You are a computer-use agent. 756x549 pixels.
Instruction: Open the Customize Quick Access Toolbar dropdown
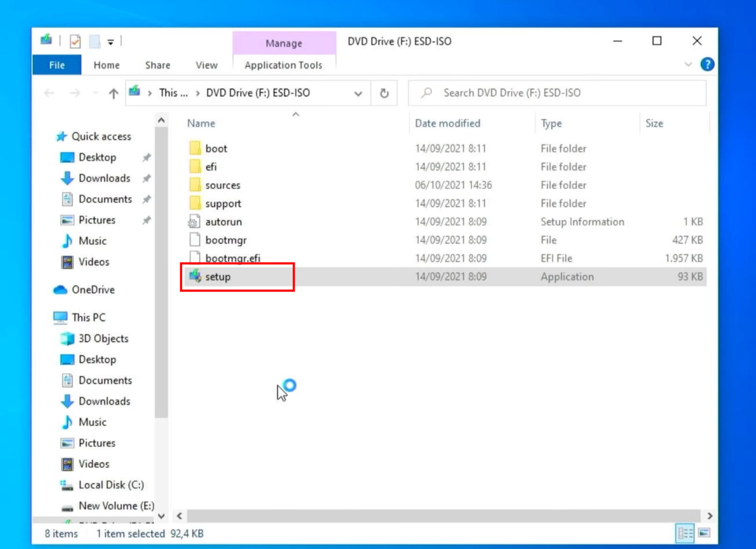(x=111, y=42)
